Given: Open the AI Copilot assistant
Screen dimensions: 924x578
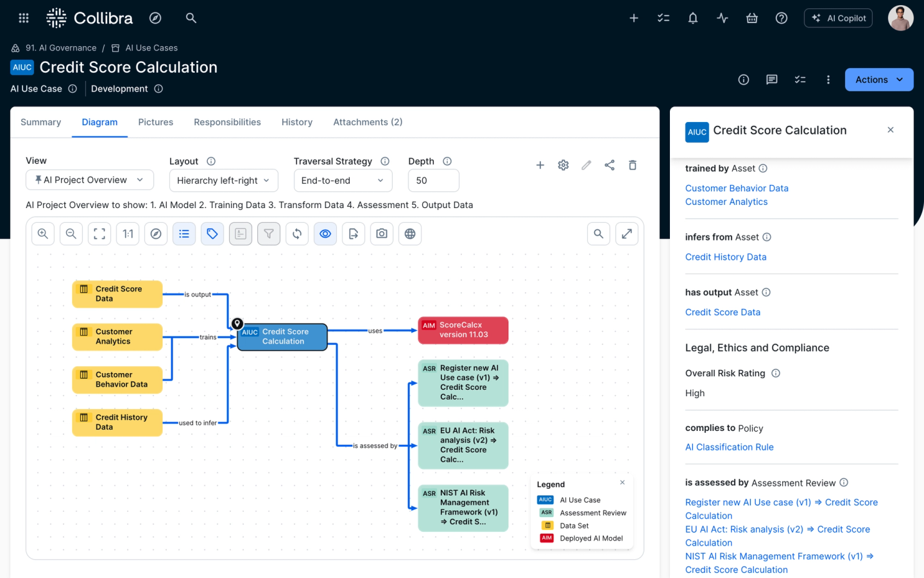Looking at the screenshot, I should (x=838, y=17).
